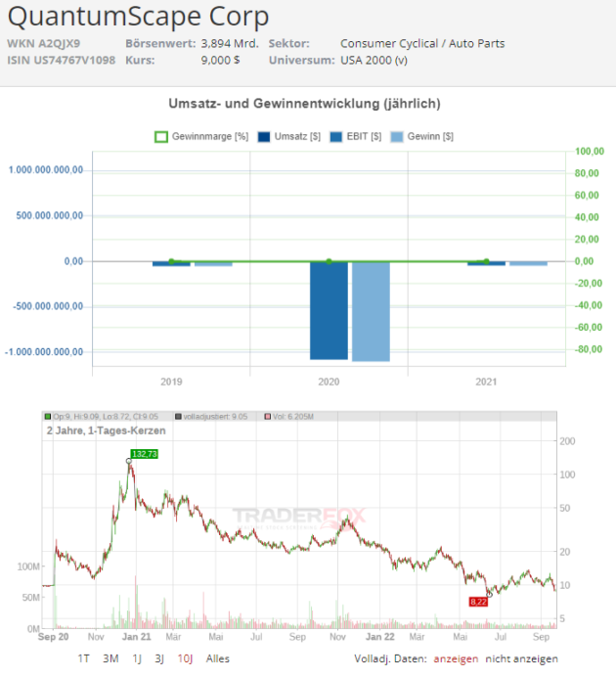This screenshot has width=616, height=679.
Task: Click the Vol: 6.205M readout
Action: (x=293, y=417)
